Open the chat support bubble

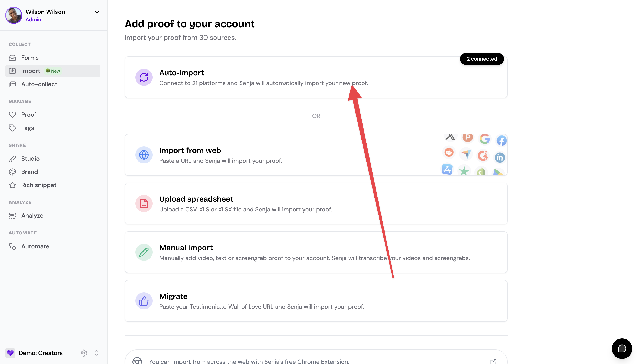click(x=622, y=348)
